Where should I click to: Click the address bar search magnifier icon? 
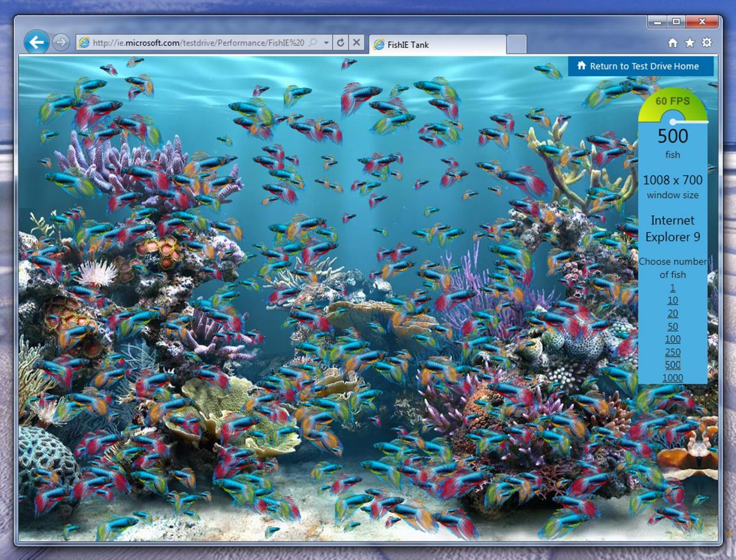point(313,43)
